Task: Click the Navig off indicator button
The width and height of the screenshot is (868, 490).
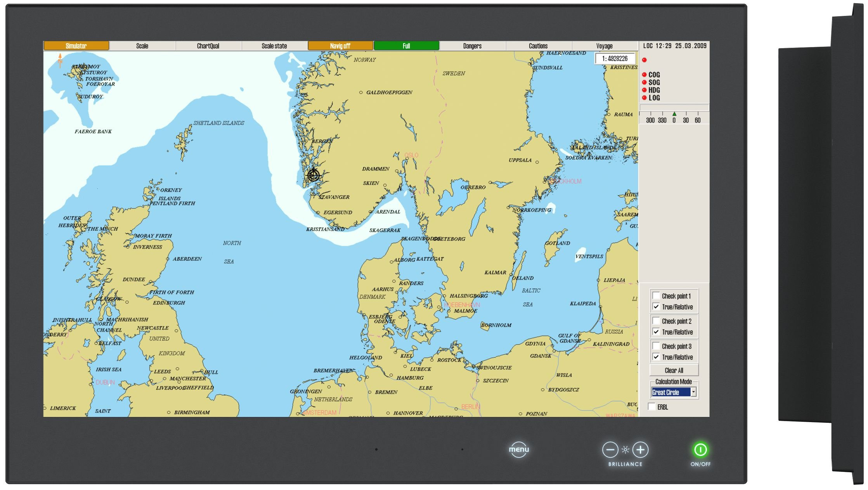Action: [340, 46]
